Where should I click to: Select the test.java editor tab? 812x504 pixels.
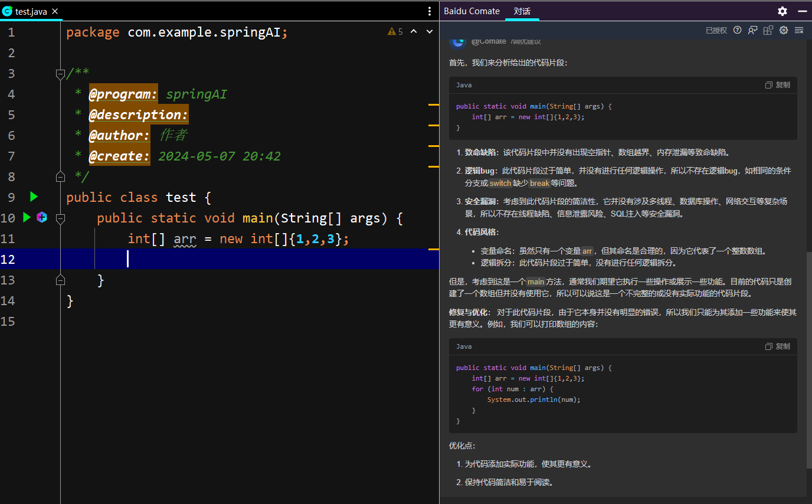tap(31, 11)
